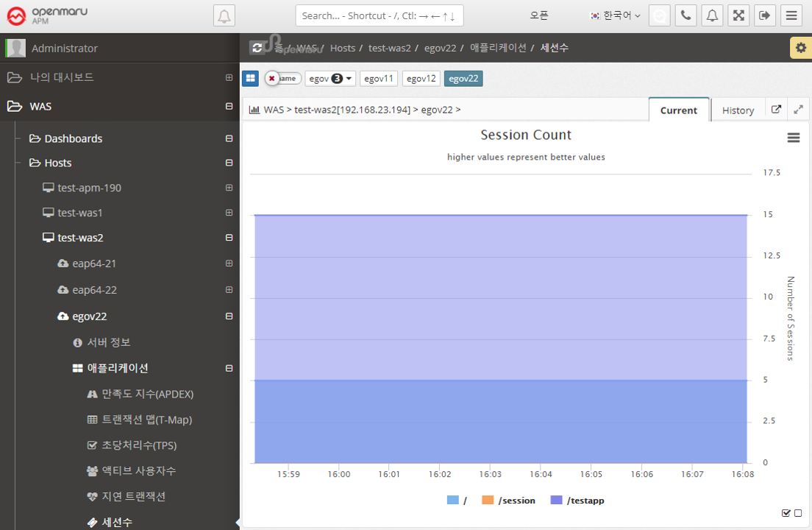
Task: Open the 한국어 language dropdown
Action: 616,15
